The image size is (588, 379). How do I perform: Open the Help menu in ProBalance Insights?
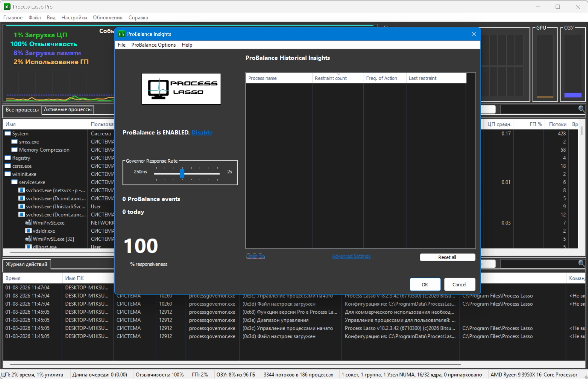(187, 45)
